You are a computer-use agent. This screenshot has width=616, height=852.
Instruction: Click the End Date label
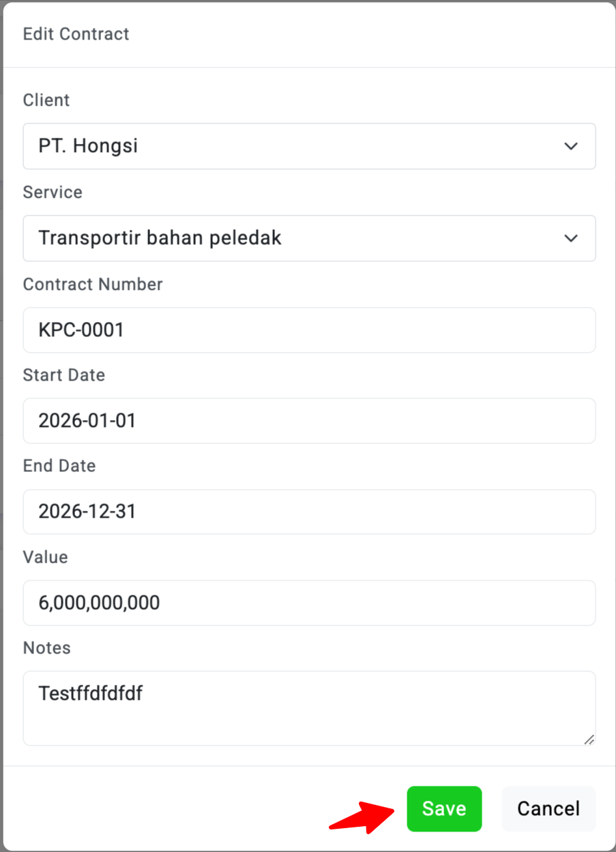coord(59,466)
